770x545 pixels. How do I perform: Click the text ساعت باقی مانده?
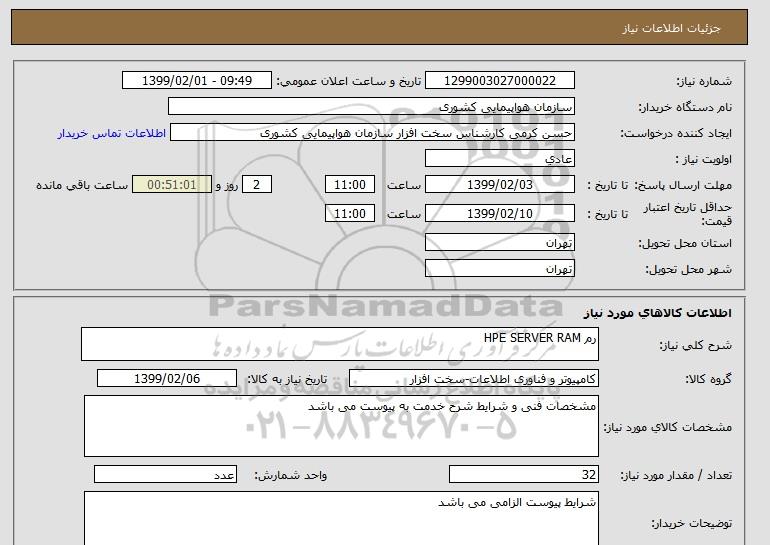pyautogui.click(x=82, y=185)
